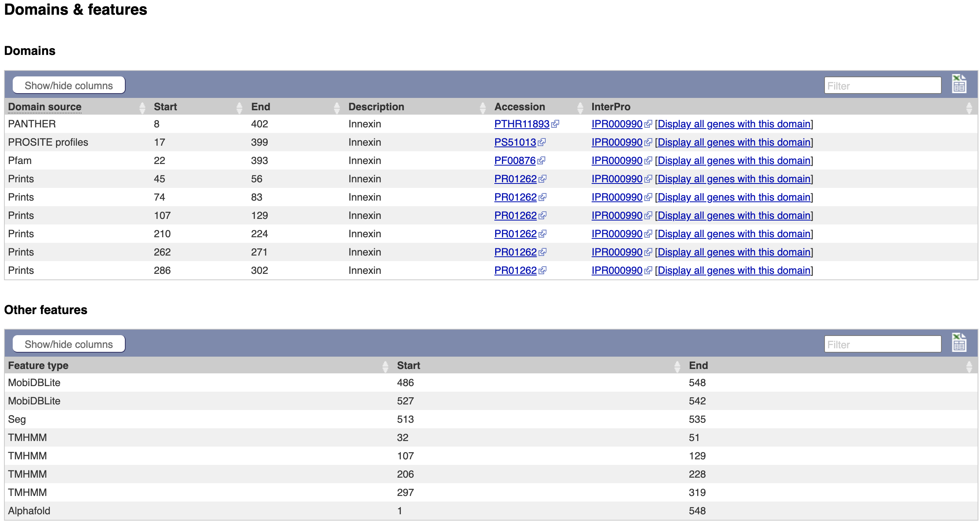Click external link icon beside PF00876
Screen dimensions: 980x527
click(541, 161)
